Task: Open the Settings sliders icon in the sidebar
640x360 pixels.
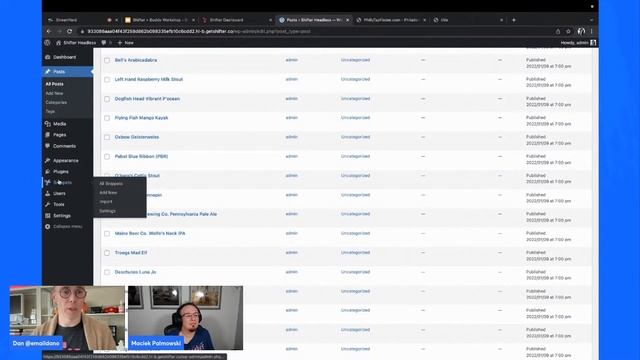Action: (x=48, y=216)
